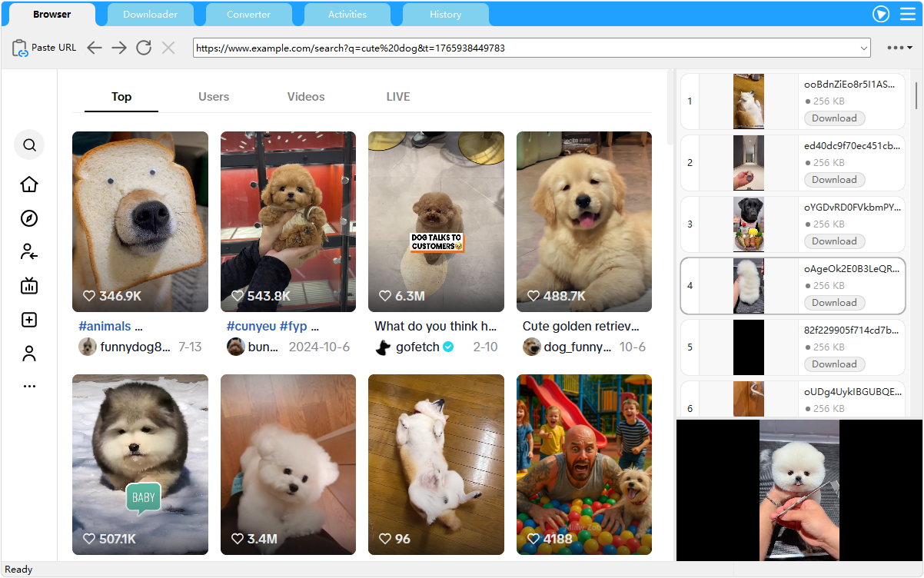This screenshot has width=924, height=578.
Task: Click the upload plus icon in sidebar
Action: [29, 320]
